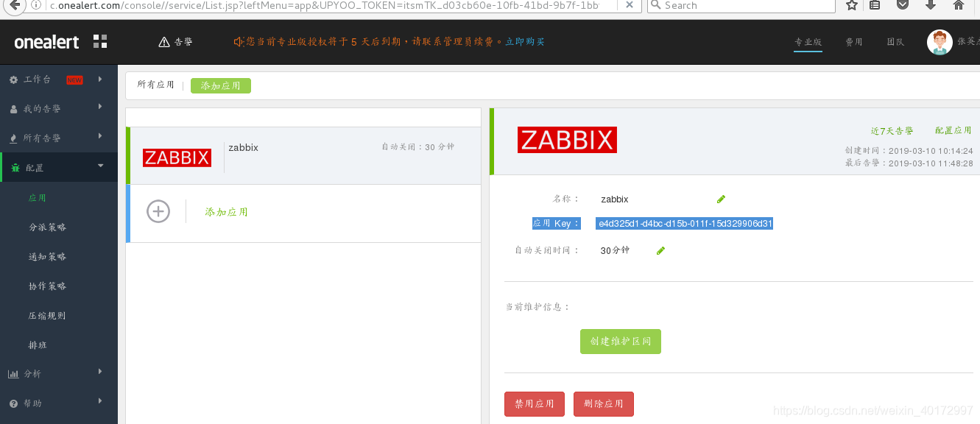Click the browser URL address field
Viewport: 980px width, 424px height.
tap(324, 5)
